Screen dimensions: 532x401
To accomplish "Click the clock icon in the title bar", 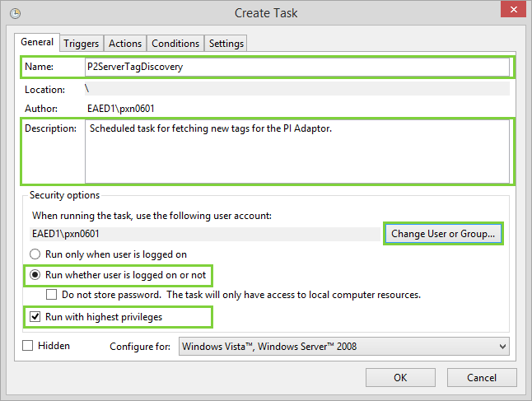I will coord(16,13).
